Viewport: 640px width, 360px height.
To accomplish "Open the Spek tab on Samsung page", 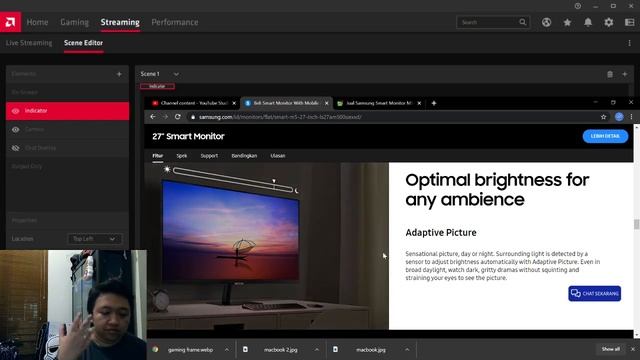I will point(182,156).
